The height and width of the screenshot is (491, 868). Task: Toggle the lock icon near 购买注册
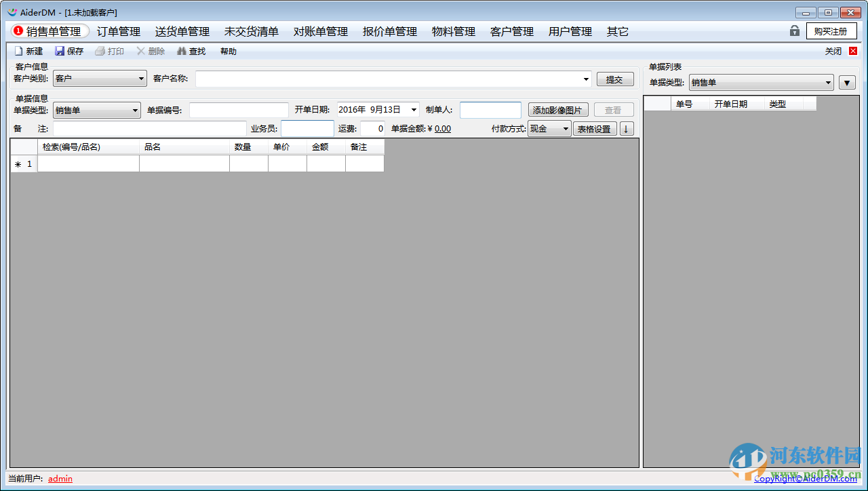pos(793,31)
